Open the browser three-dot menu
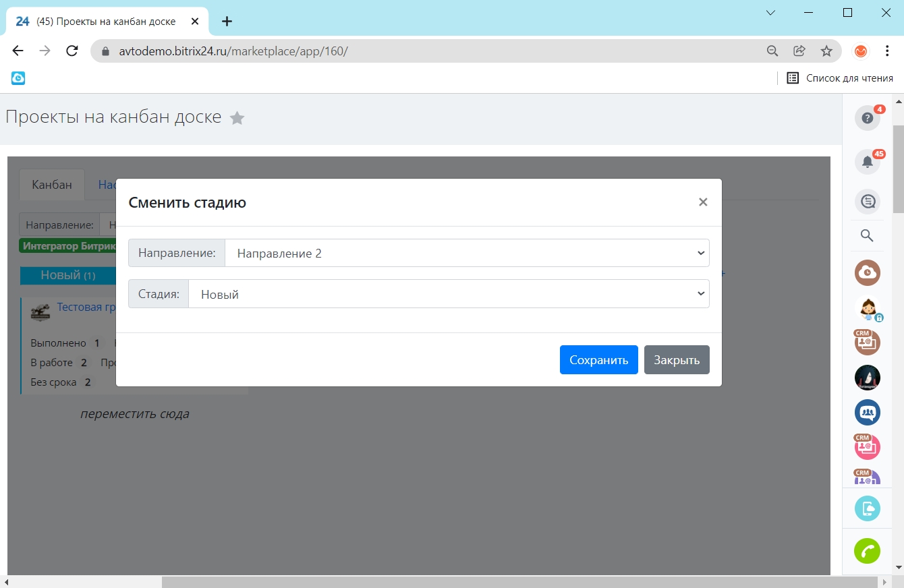This screenshot has width=904, height=588. pos(886,51)
